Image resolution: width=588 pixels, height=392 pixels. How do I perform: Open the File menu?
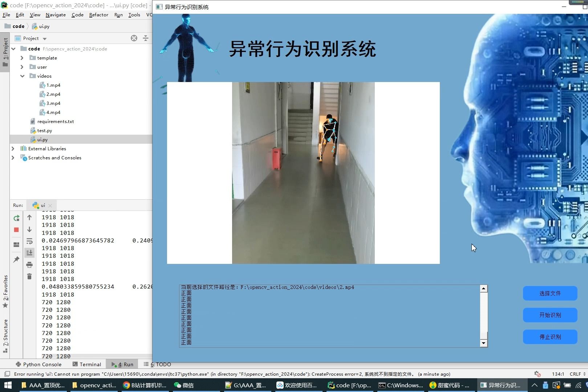(x=7, y=15)
